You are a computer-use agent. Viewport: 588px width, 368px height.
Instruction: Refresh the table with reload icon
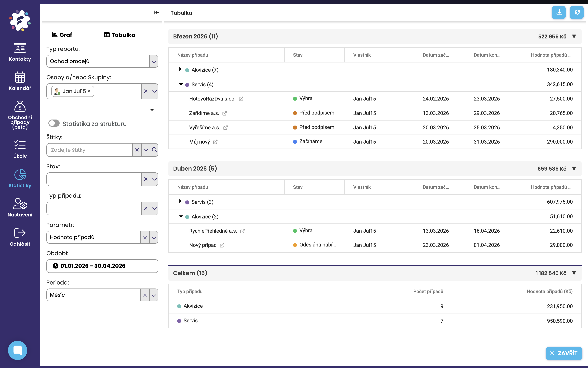(x=577, y=12)
